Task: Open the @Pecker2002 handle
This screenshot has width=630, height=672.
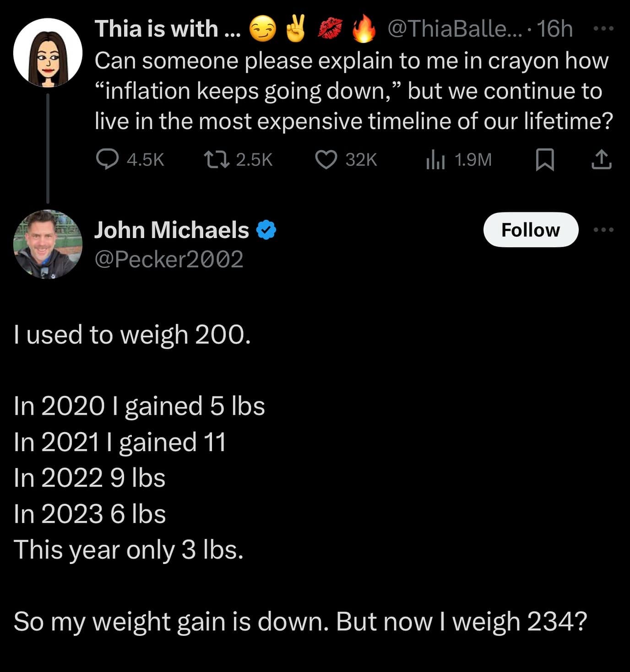Action: [168, 260]
